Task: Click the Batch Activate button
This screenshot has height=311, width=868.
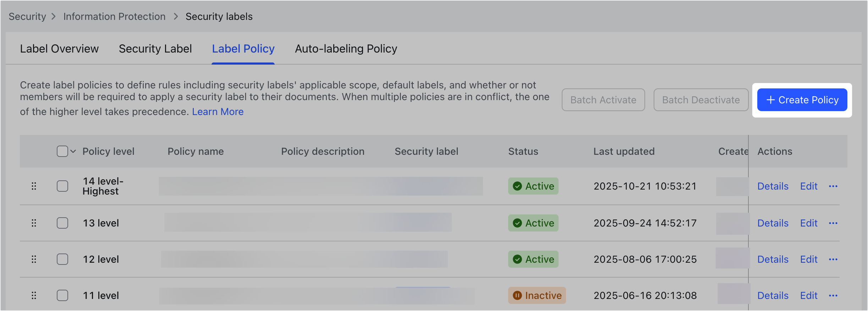Action: (603, 100)
